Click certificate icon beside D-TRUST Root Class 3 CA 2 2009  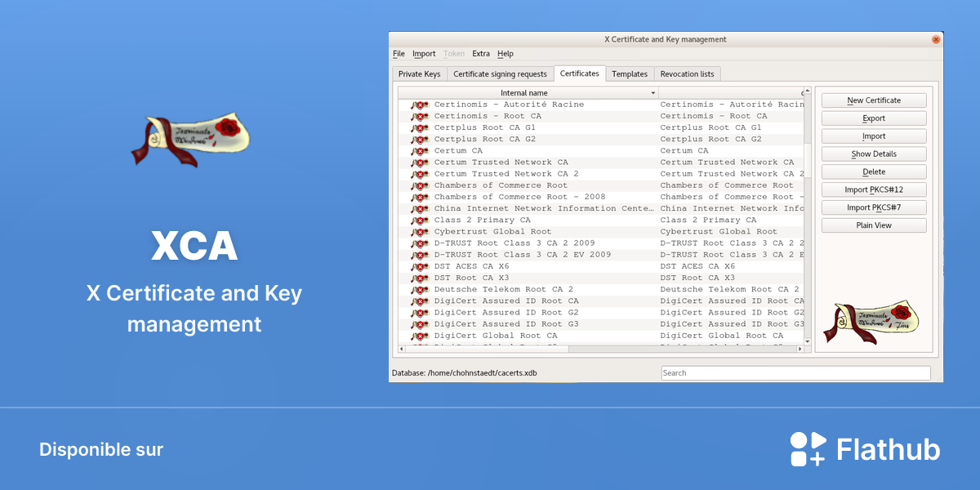tap(420, 243)
